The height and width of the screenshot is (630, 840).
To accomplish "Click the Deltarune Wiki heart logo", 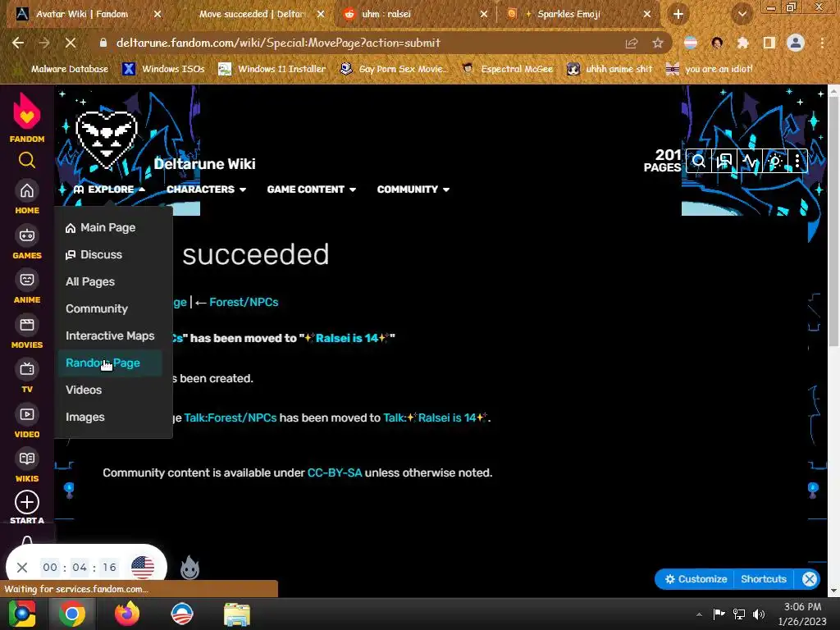I will tap(107, 139).
